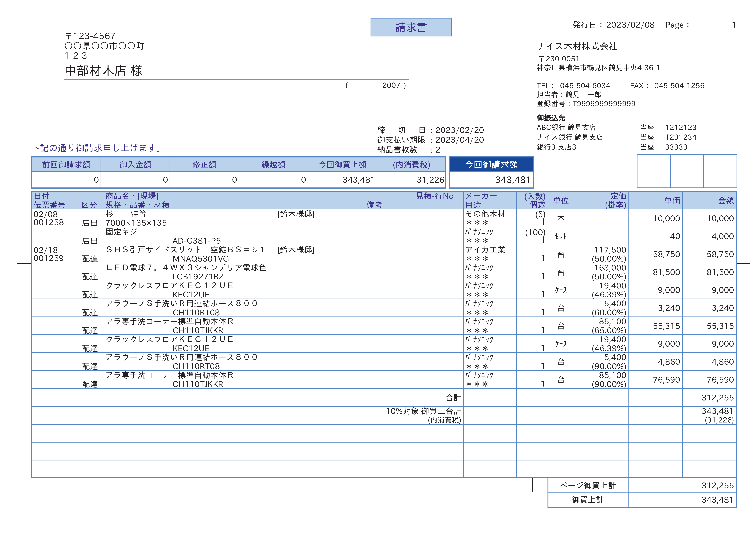Click the 4,860 unit price
This screenshot has height=534, width=756.
[x=669, y=362]
